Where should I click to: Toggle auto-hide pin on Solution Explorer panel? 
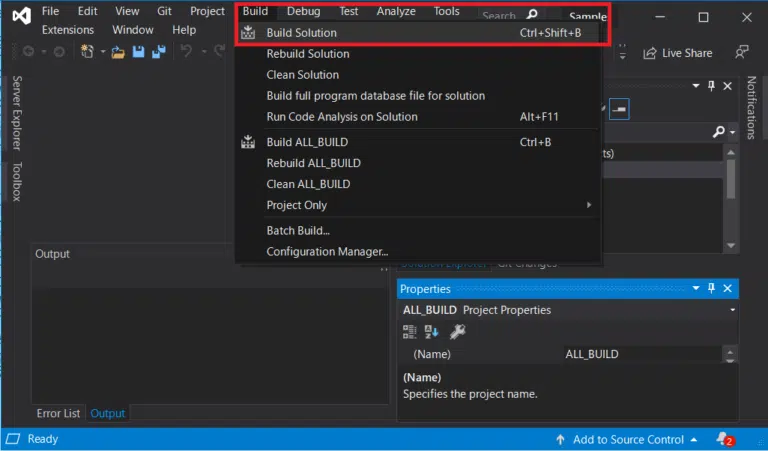click(711, 86)
